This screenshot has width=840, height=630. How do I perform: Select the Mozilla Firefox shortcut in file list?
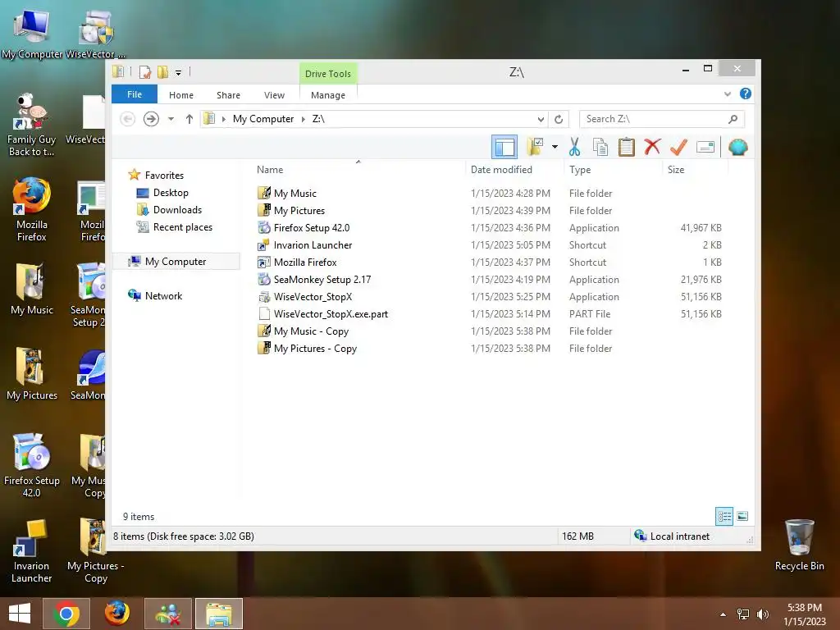[489, 262]
